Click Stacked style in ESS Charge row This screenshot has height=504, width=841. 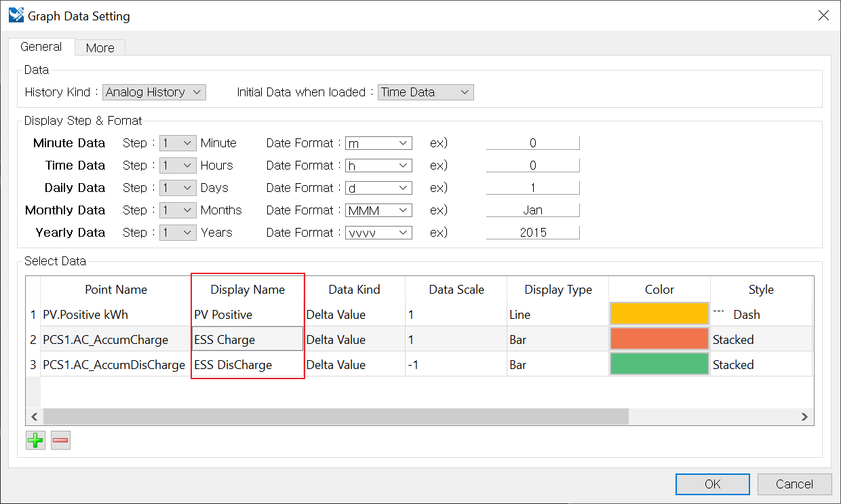point(761,339)
